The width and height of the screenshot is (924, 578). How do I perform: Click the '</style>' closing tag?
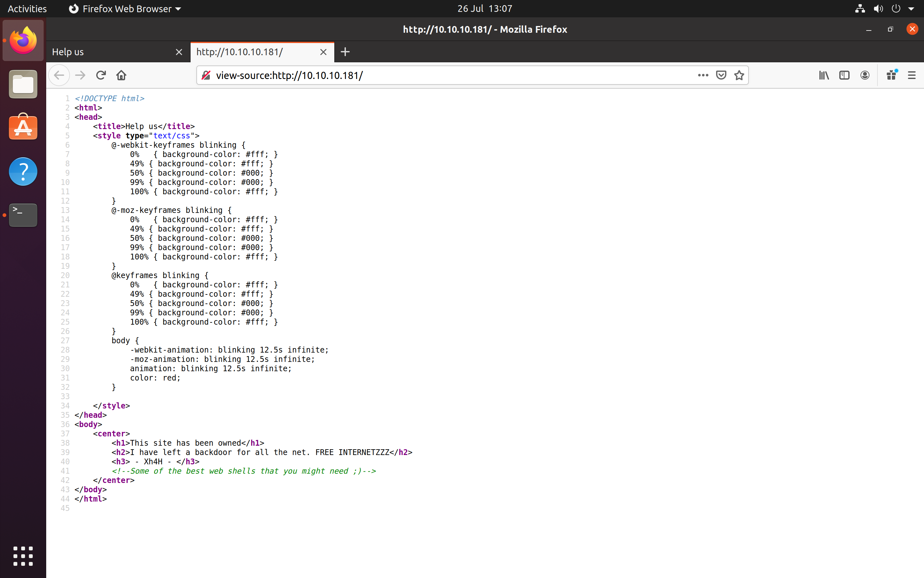click(x=112, y=406)
